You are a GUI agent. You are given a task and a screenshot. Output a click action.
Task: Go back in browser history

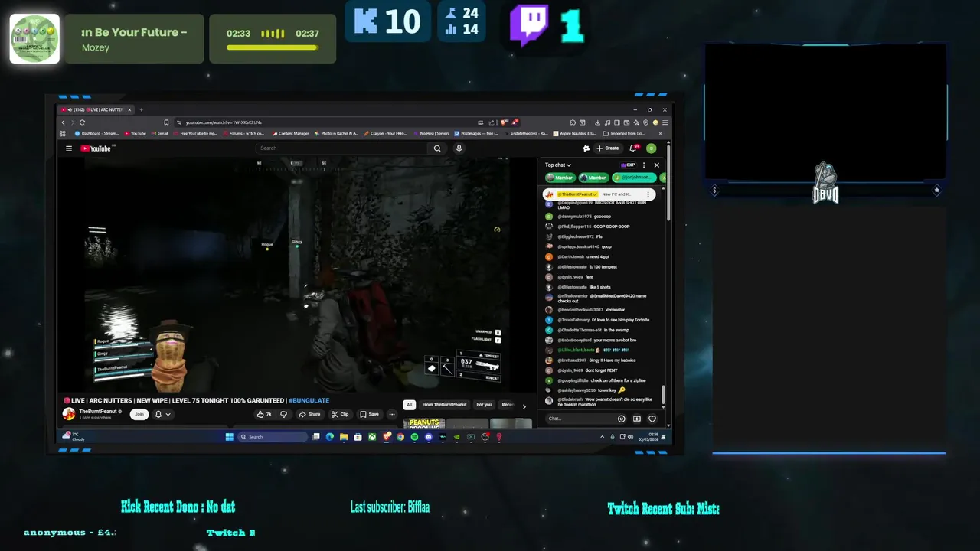pos(64,122)
